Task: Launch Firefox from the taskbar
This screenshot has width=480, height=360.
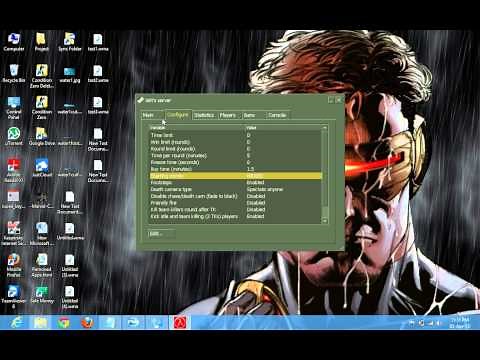Action: [x=87, y=323]
